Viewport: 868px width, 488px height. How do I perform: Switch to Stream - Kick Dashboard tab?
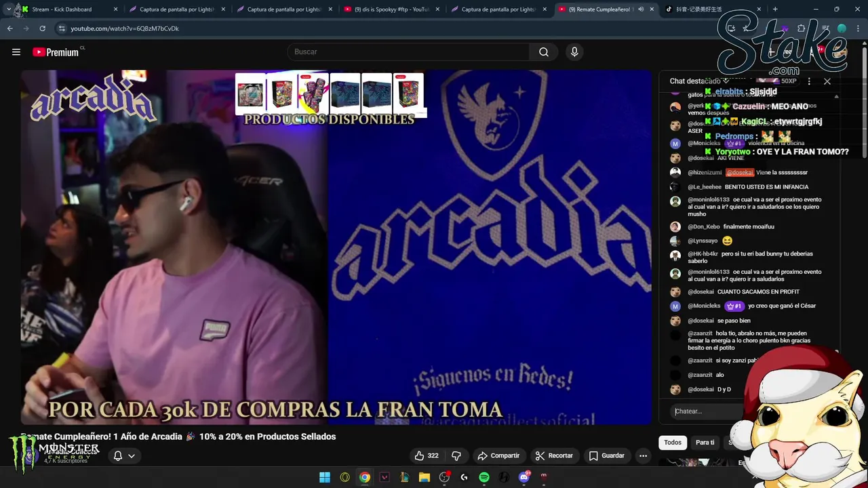point(62,9)
